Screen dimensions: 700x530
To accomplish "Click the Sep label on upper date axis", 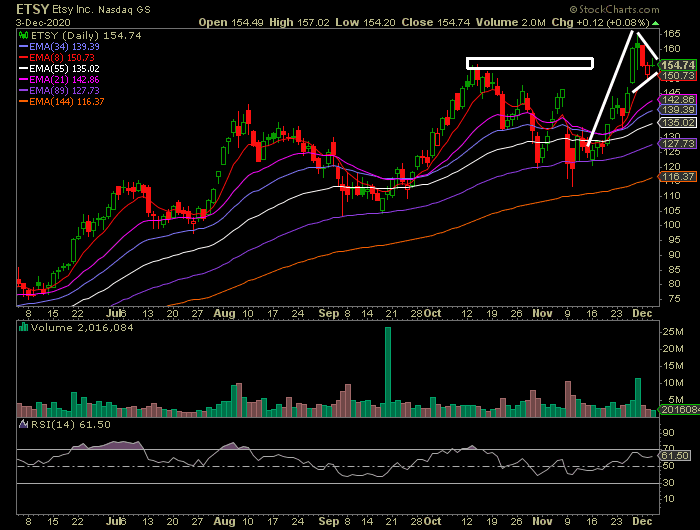I will pyautogui.click(x=329, y=313).
